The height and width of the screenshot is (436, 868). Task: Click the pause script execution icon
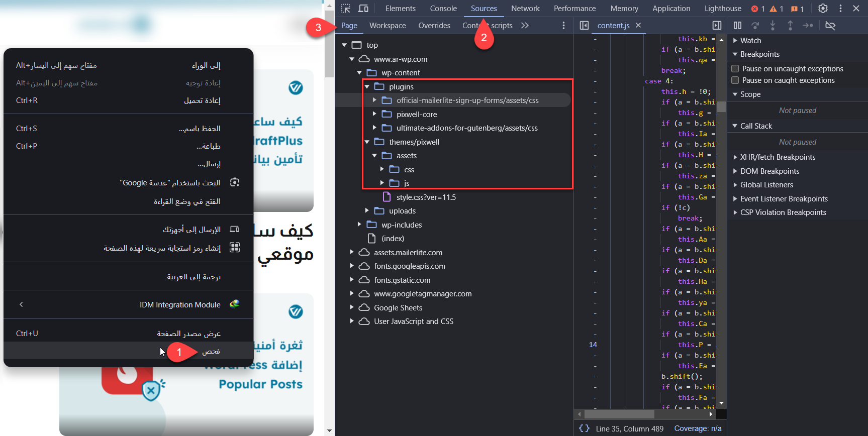[737, 26]
